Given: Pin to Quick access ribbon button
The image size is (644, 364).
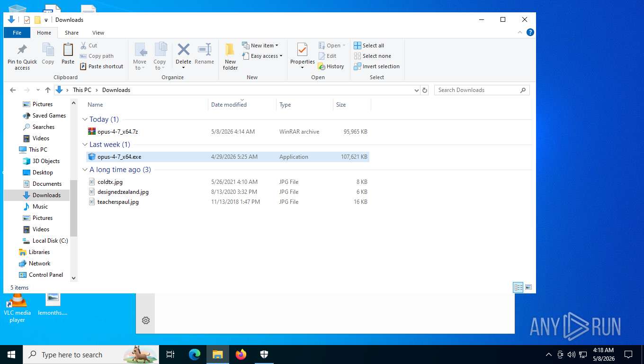Looking at the screenshot, I should [22, 57].
